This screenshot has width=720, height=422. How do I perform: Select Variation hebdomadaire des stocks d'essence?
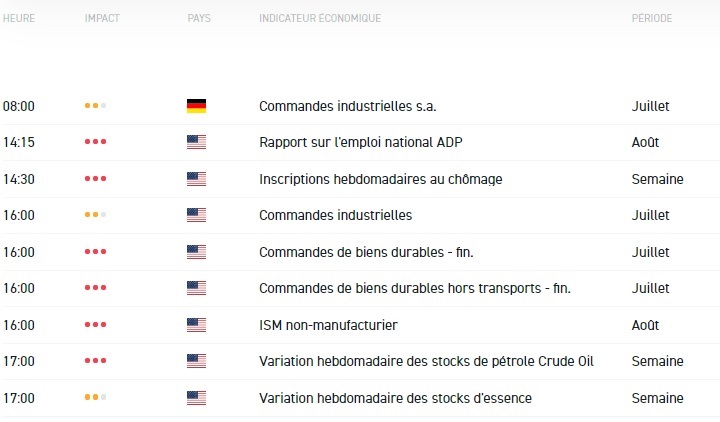(x=395, y=398)
